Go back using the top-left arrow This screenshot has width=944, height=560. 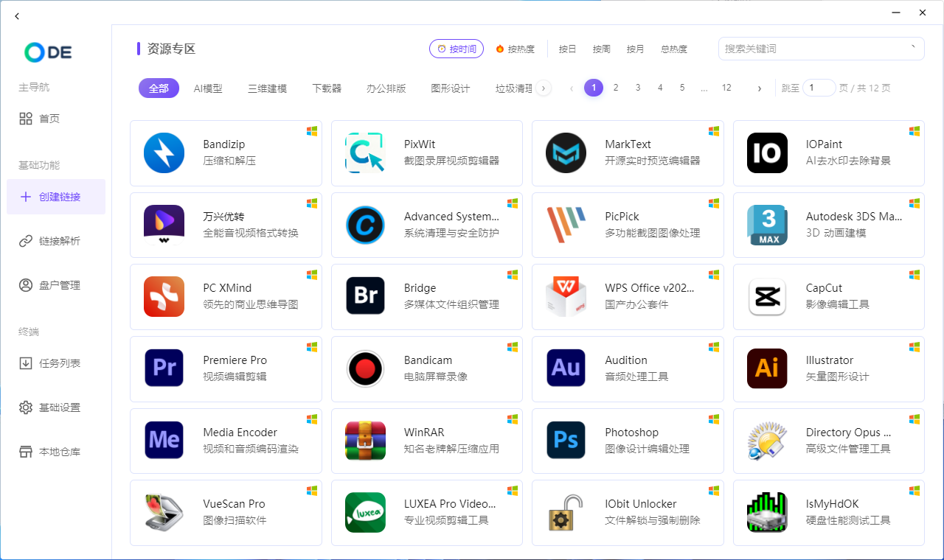pos(17,15)
